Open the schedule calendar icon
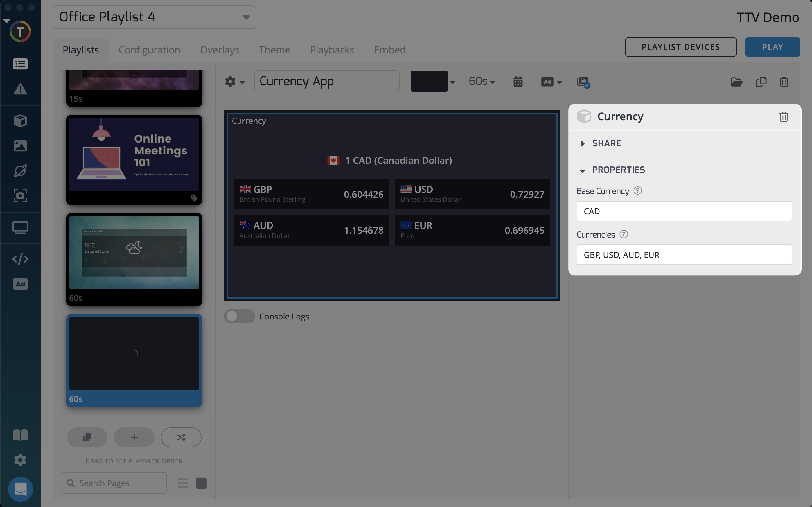The height and width of the screenshot is (507, 812). 518,82
